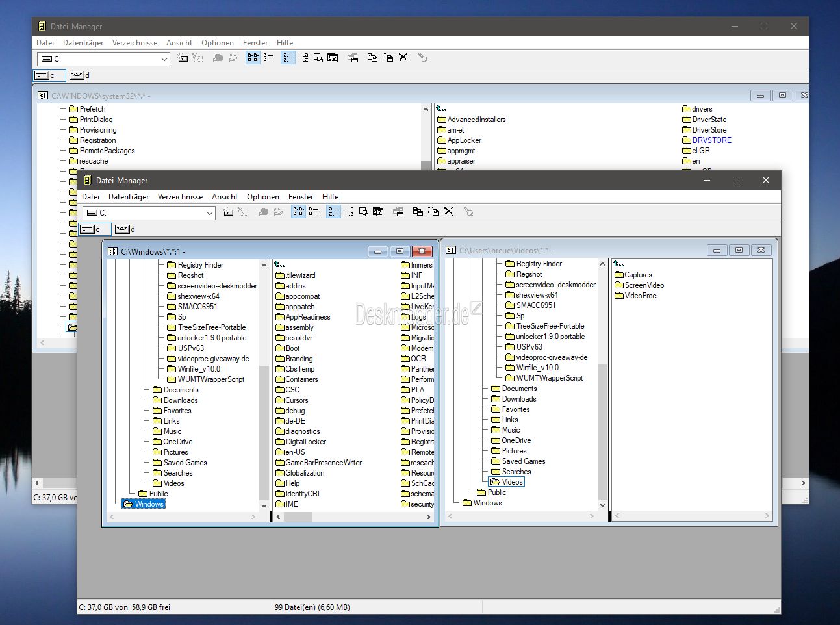The height and width of the screenshot is (625, 840).
Task: Click sort by date icon in front toolbar
Action: (x=378, y=212)
